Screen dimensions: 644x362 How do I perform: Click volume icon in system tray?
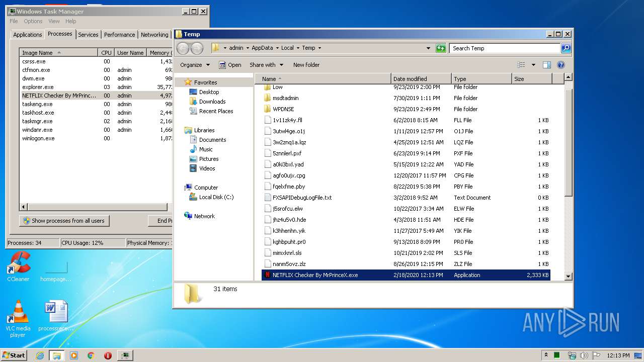[584, 355]
